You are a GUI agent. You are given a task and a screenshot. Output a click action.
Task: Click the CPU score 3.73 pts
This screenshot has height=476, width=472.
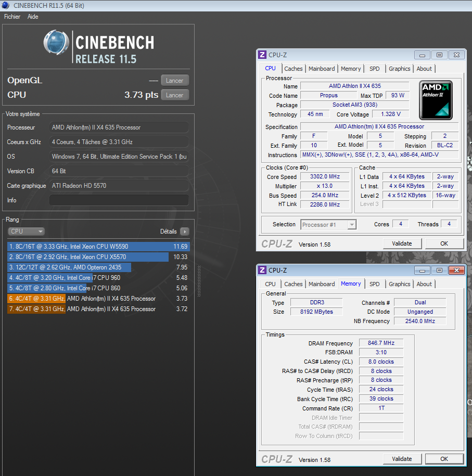(x=141, y=95)
